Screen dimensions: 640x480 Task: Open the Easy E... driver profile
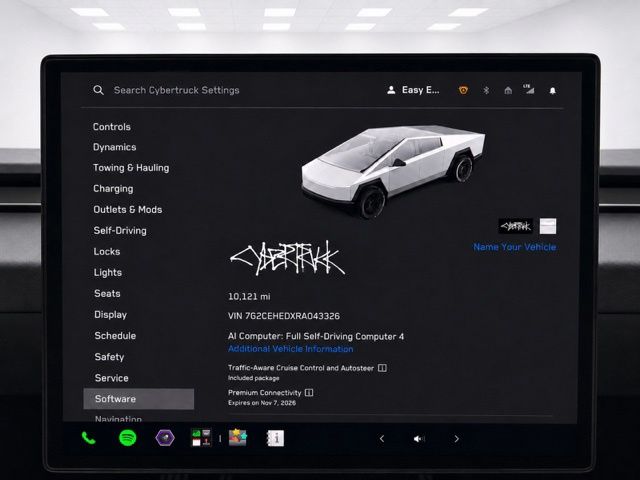coord(413,90)
